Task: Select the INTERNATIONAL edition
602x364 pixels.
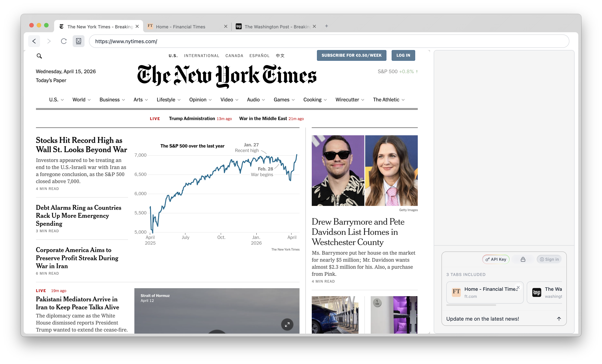Action: point(202,55)
